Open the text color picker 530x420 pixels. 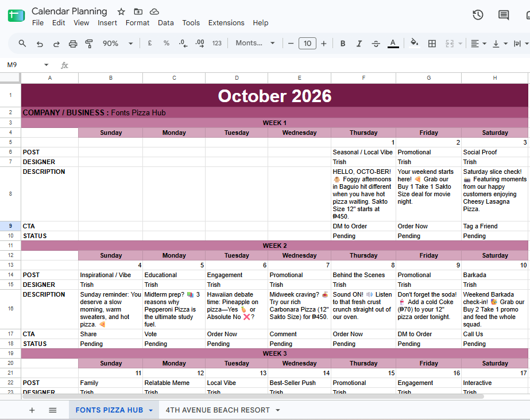pyautogui.click(x=393, y=44)
